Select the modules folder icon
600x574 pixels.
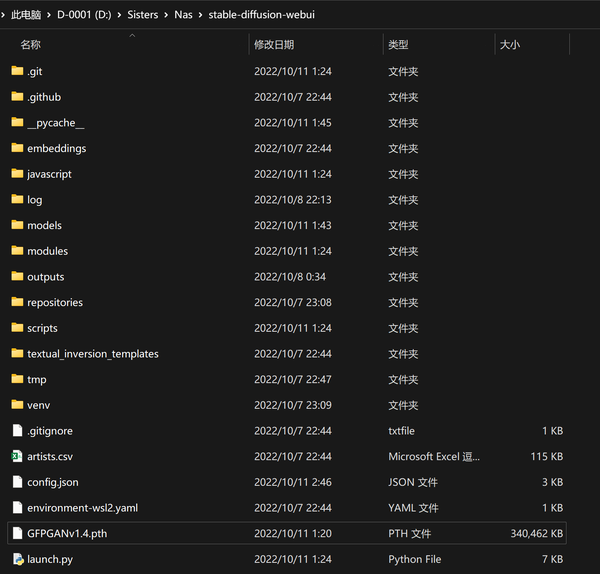17,250
